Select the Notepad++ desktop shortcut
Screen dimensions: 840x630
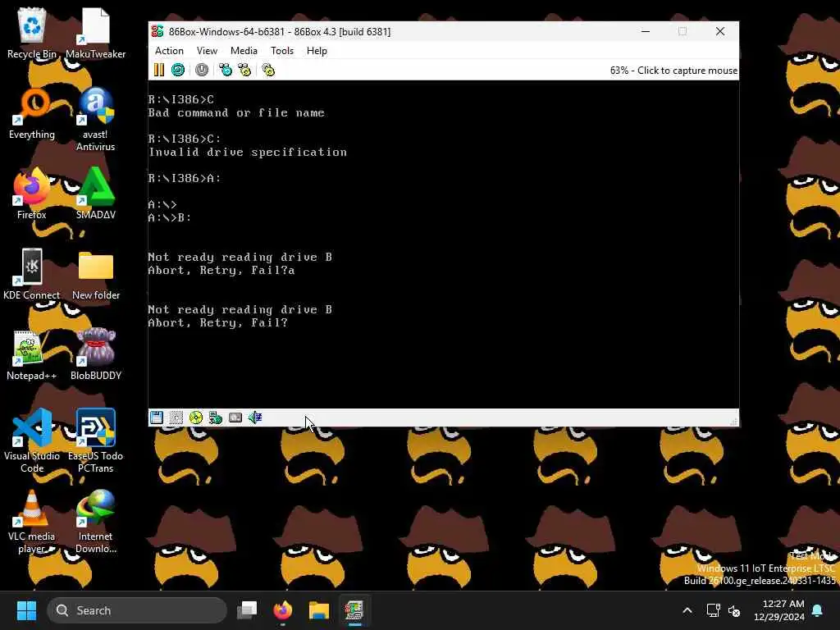click(32, 354)
